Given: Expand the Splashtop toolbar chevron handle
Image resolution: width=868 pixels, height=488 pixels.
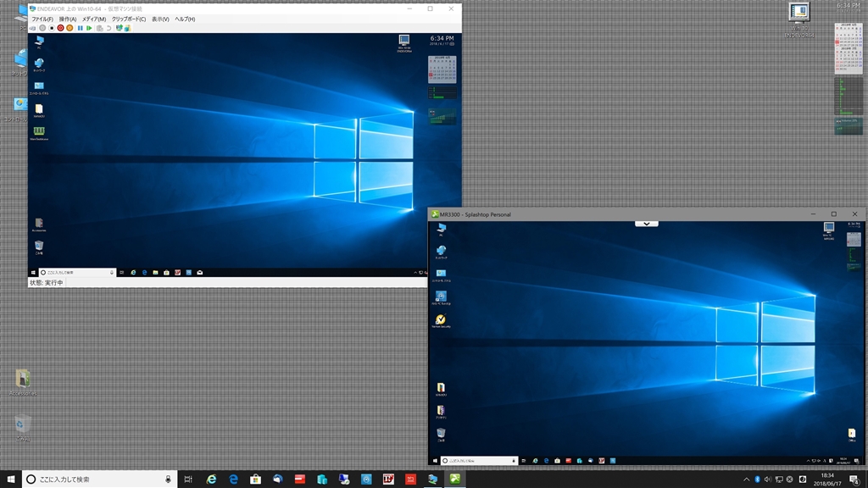Looking at the screenshot, I should pos(646,224).
